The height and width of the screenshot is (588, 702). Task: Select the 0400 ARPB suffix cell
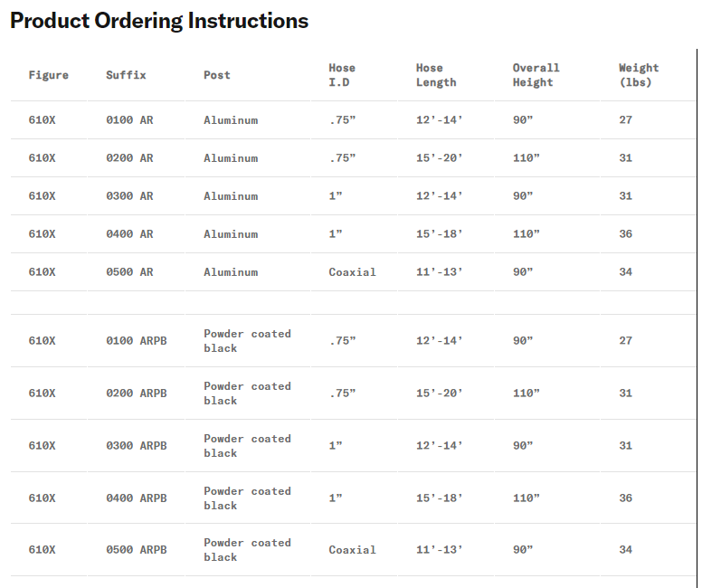tap(137, 498)
